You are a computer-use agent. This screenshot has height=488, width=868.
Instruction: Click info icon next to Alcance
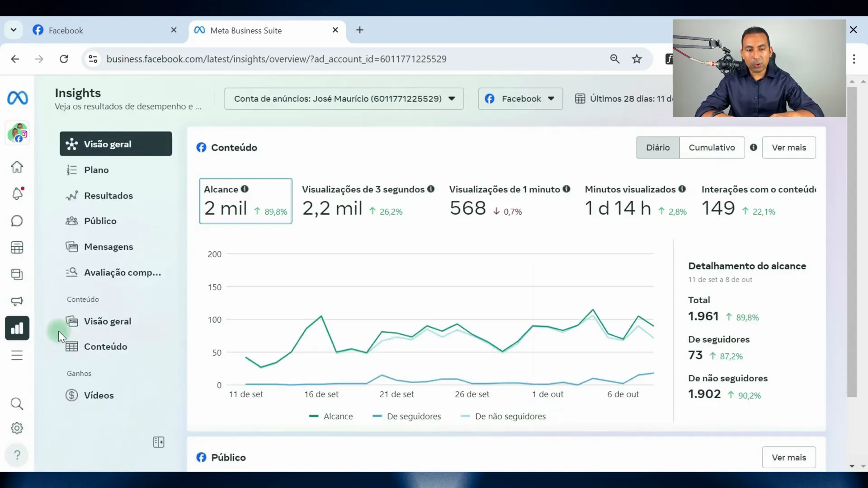pos(245,189)
